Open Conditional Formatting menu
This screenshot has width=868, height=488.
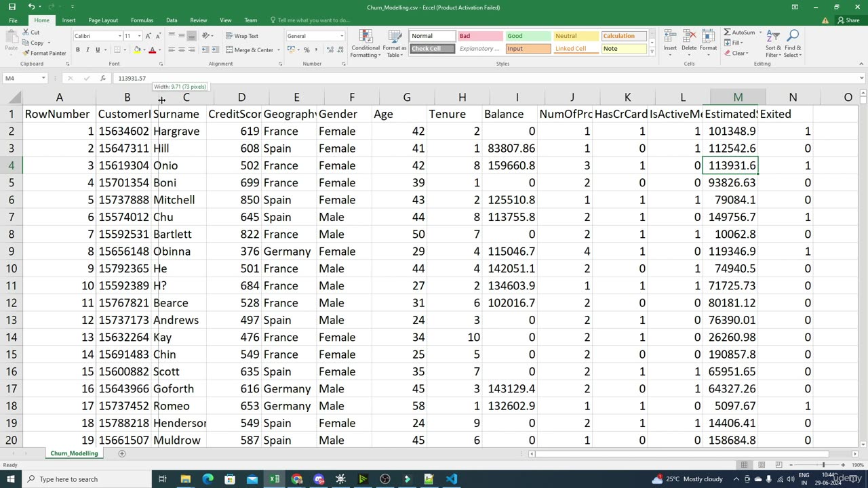point(366,43)
